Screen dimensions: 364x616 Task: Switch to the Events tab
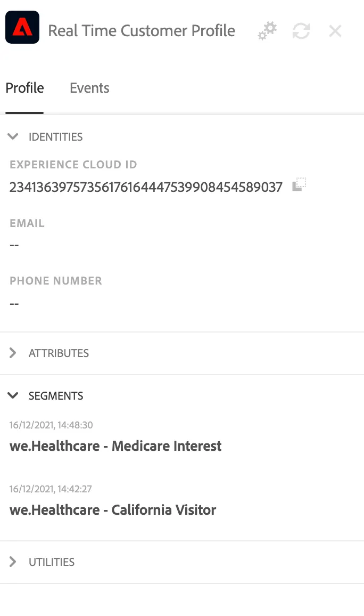pos(89,88)
